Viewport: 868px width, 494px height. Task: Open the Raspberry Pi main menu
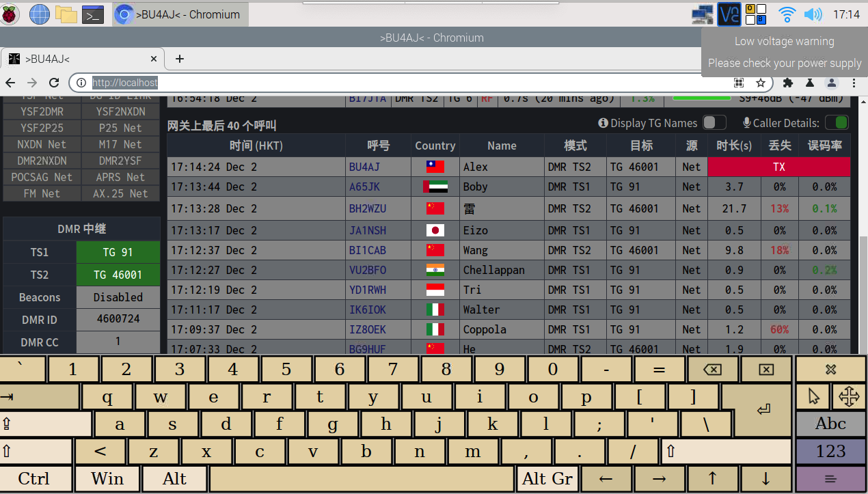(10, 14)
